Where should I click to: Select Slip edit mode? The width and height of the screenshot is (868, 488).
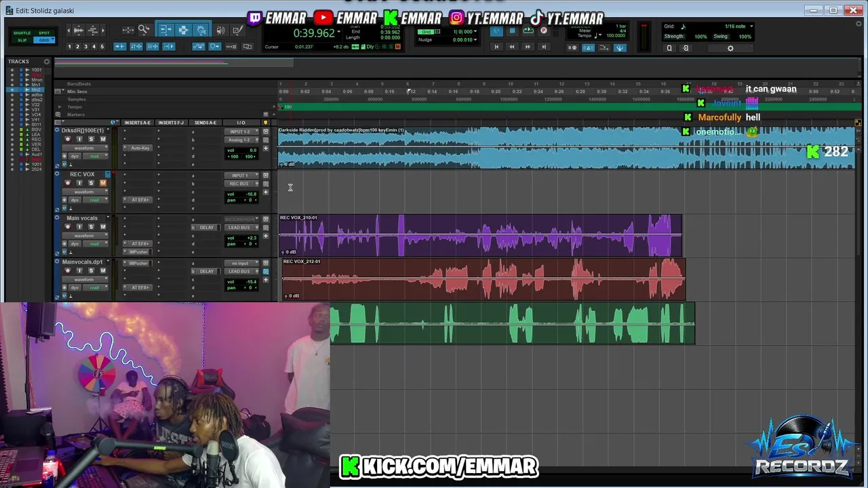pos(22,40)
